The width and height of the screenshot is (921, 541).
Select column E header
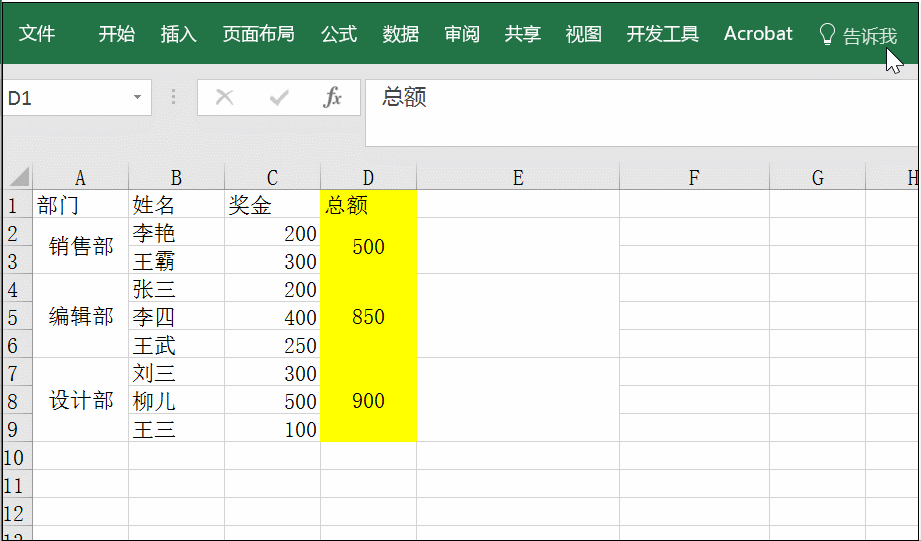pos(518,177)
